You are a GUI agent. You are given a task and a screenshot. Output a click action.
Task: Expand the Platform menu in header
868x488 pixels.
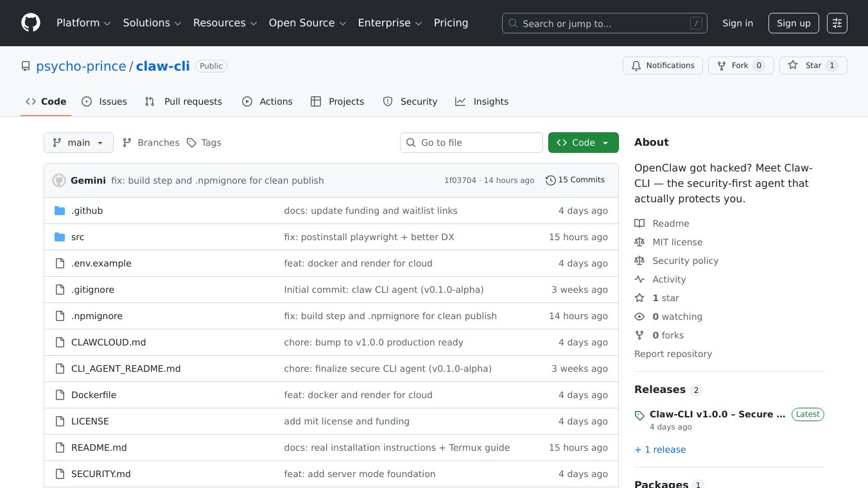(83, 23)
